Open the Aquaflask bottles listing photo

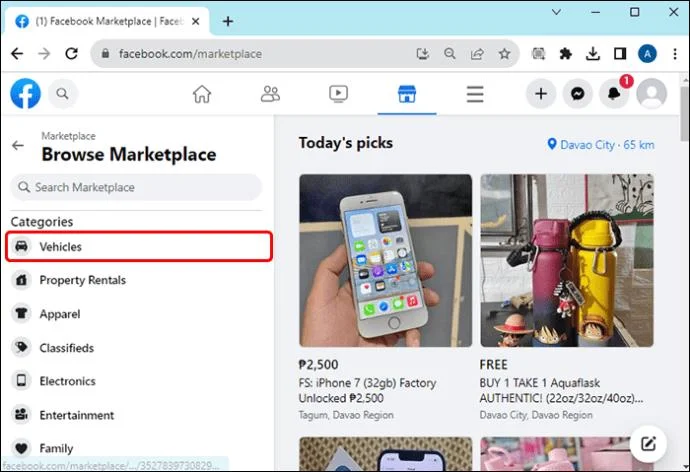(x=567, y=260)
